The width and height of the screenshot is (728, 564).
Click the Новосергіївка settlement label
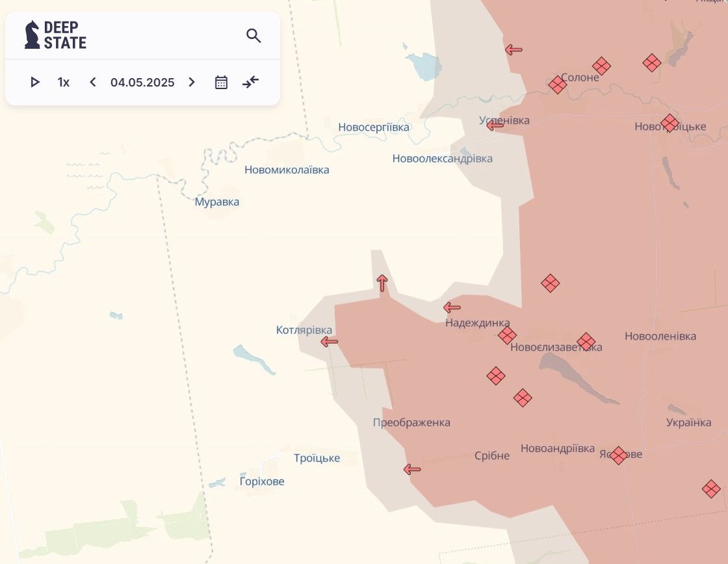374,128
